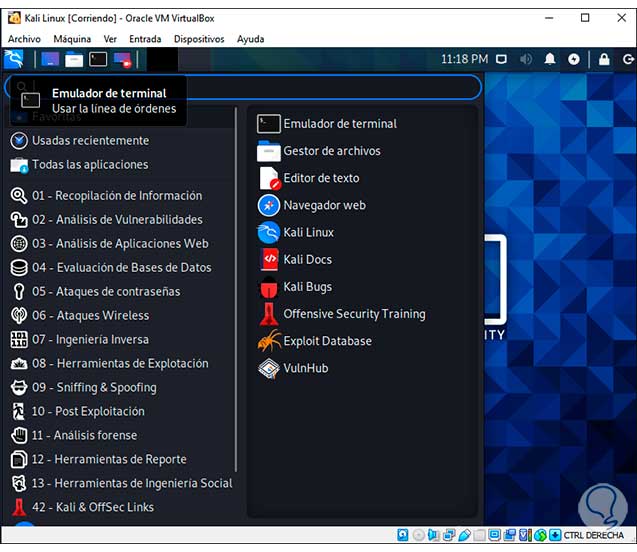637x552 pixels.
Task: Open the Dispositivos menu
Action: [199, 39]
